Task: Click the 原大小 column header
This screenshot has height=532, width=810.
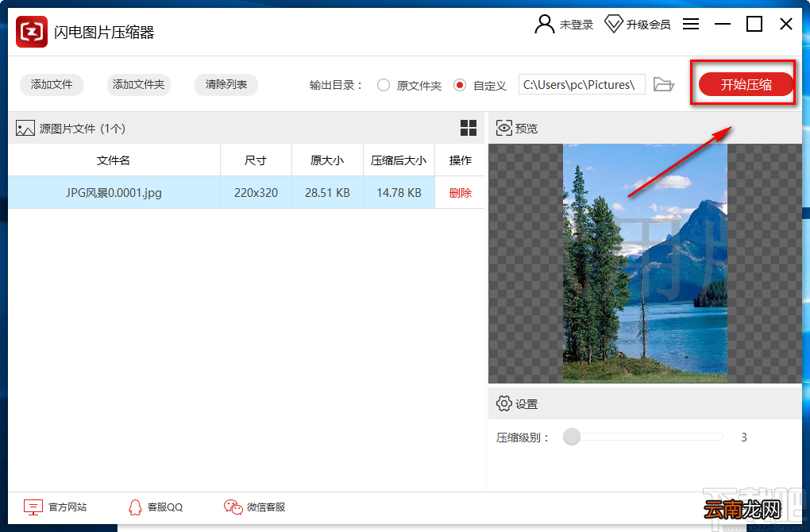Action: (327, 160)
